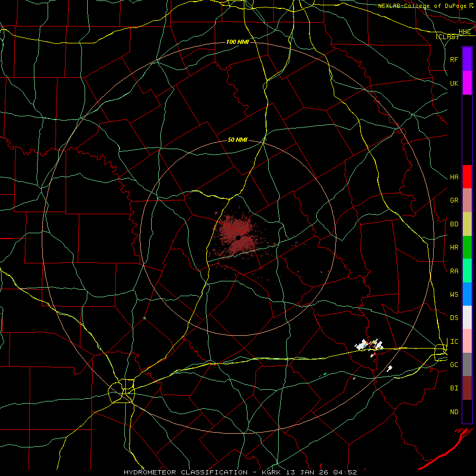Screen dimensions: 476x476
Task: Click the BI brown legend swatch
Action: pyautogui.click(x=467, y=388)
